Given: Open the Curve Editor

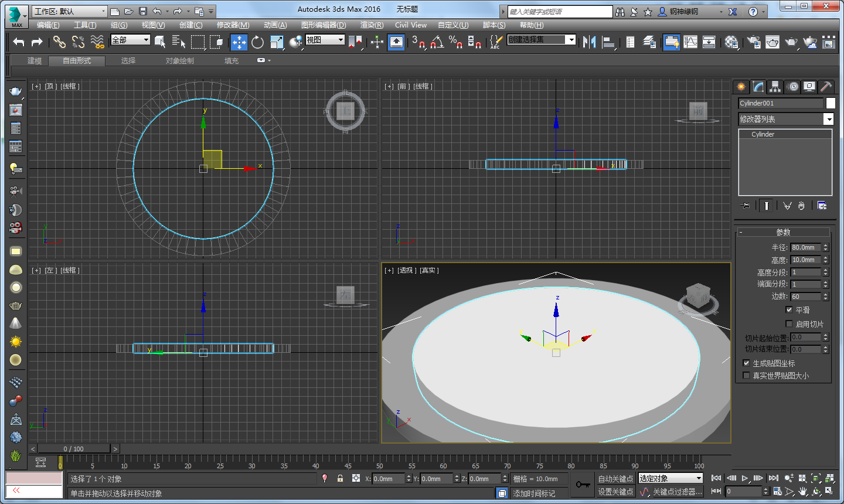Looking at the screenshot, I should point(690,42).
